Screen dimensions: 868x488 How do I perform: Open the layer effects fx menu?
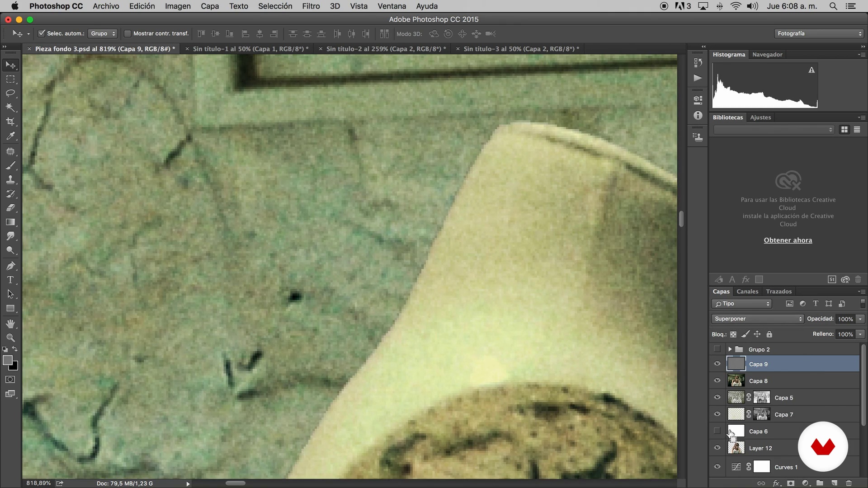point(777,483)
